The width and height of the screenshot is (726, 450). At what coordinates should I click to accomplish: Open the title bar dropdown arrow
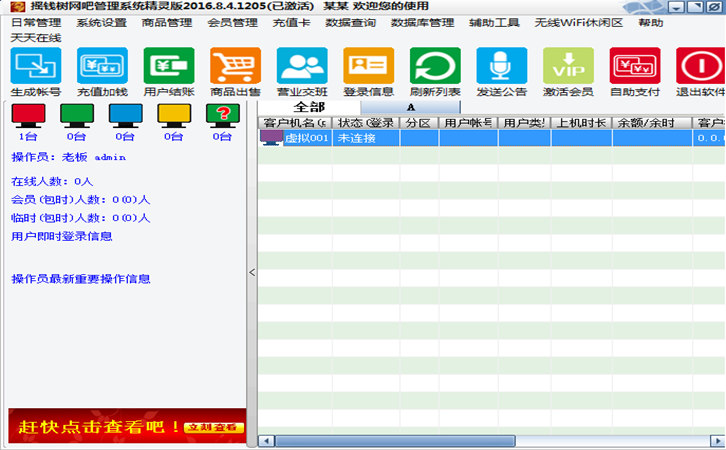[677, 7]
